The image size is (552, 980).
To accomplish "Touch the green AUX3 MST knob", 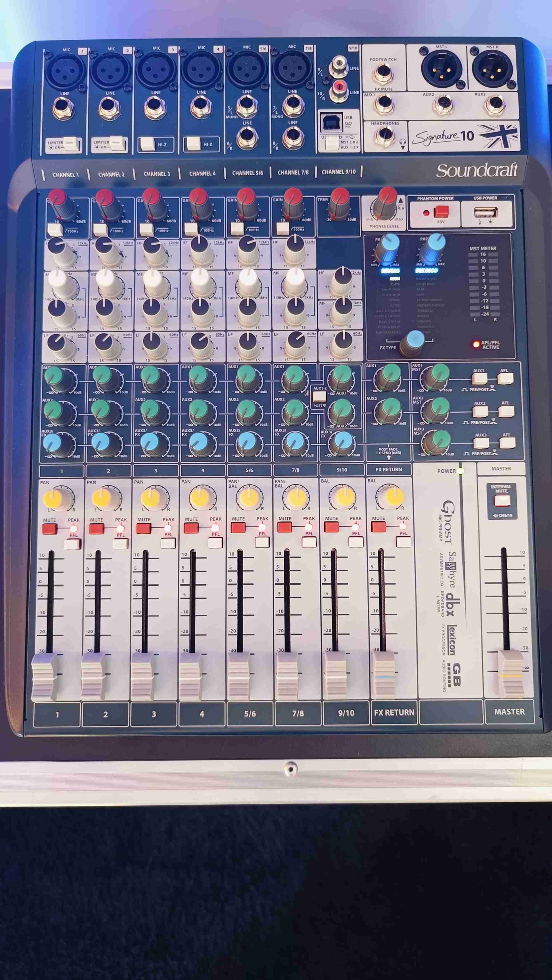I will 437,442.
